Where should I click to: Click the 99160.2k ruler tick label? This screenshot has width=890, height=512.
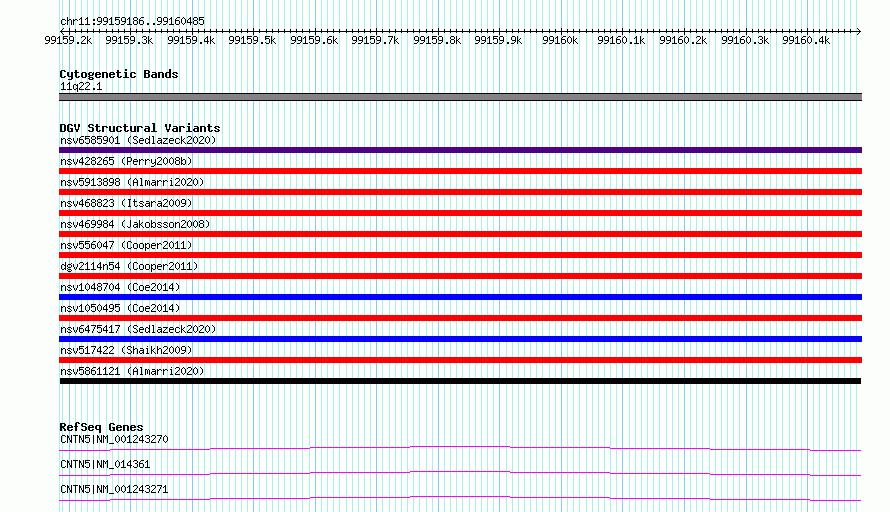coord(683,40)
